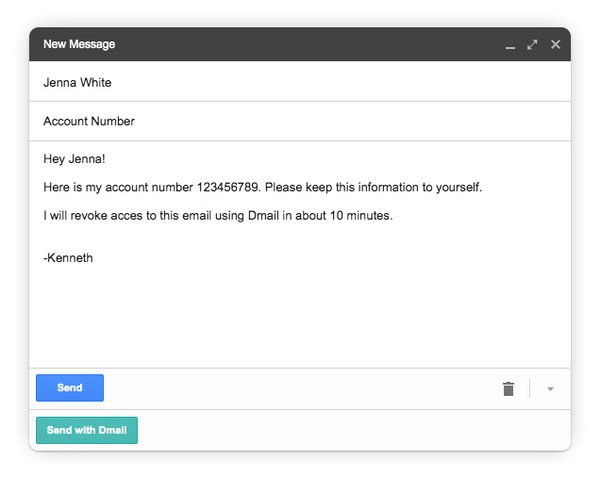Close the New Message window

pos(555,44)
